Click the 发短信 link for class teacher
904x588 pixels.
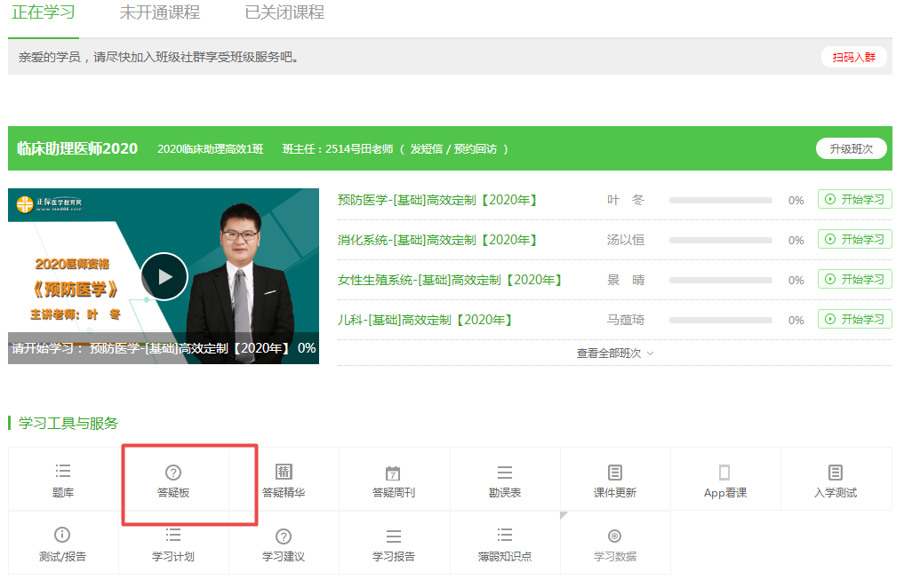[426, 149]
